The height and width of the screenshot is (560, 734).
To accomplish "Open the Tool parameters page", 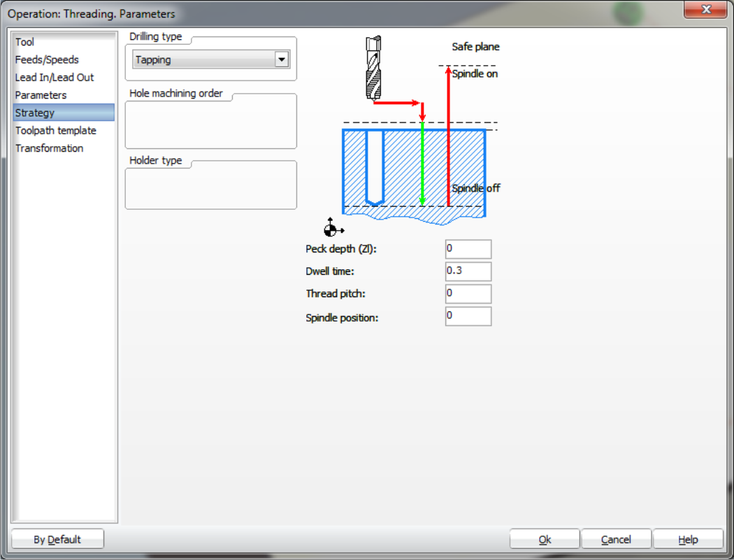I will tap(24, 42).
